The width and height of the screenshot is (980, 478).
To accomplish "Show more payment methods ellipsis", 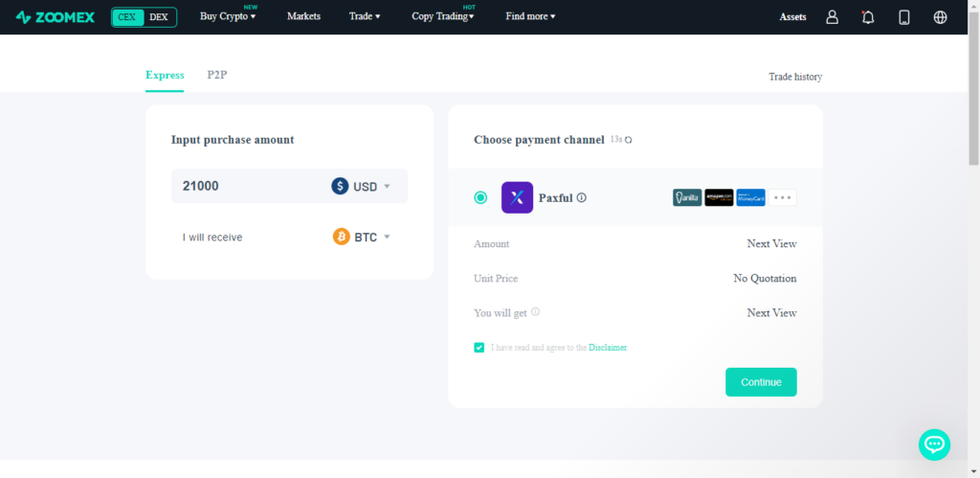I will click(x=784, y=197).
